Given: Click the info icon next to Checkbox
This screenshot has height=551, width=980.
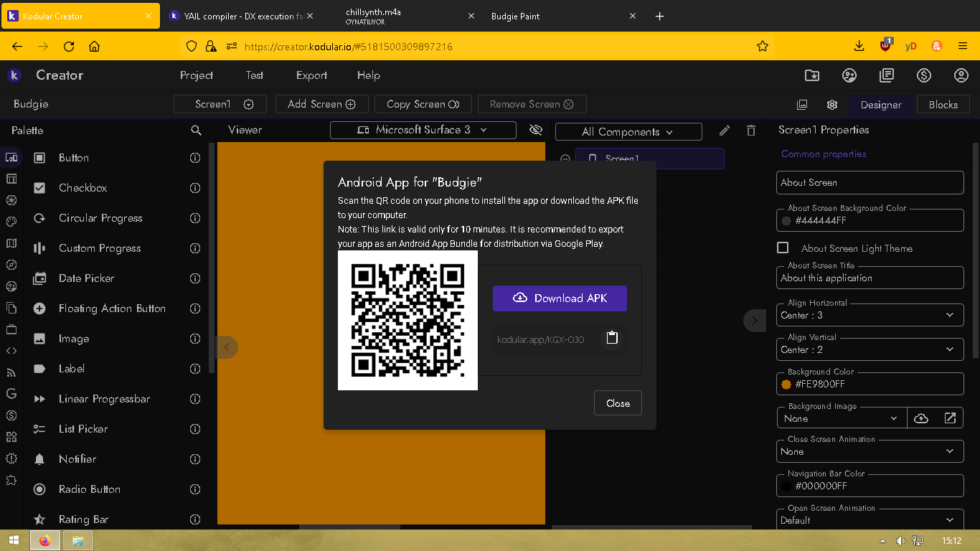Looking at the screenshot, I should pyautogui.click(x=194, y=188).
